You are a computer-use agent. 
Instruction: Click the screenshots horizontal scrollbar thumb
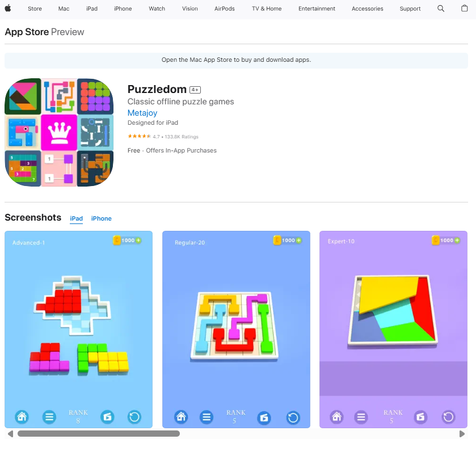(99, 434)
